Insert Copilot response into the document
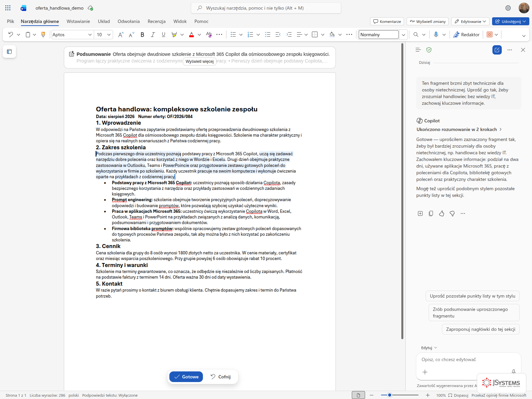 (420, 213)
